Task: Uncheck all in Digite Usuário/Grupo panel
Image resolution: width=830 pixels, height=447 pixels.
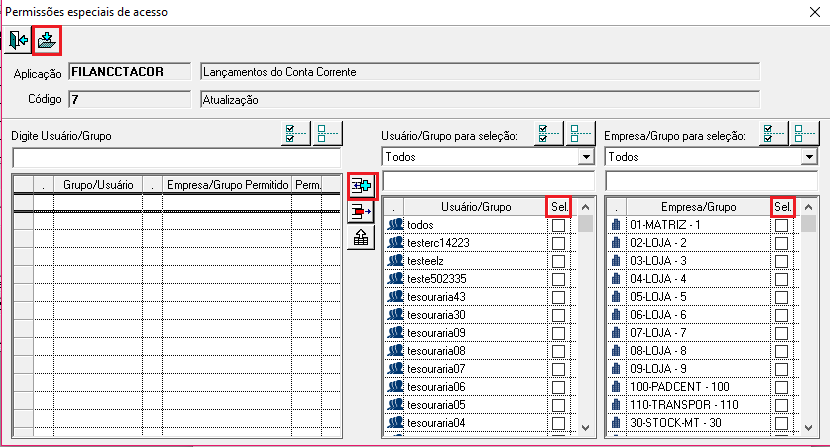Action: [328, 133]
